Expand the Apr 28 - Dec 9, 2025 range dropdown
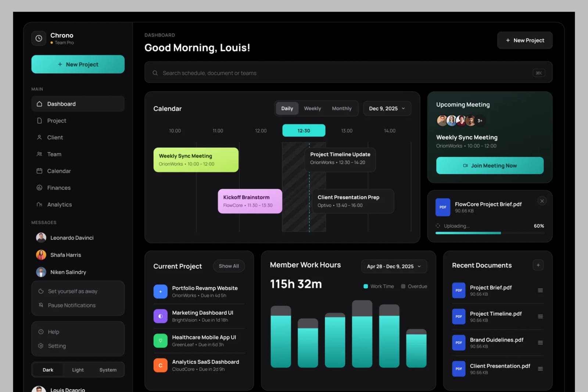Screen dimensions: 588x392 tap(394, 266)
